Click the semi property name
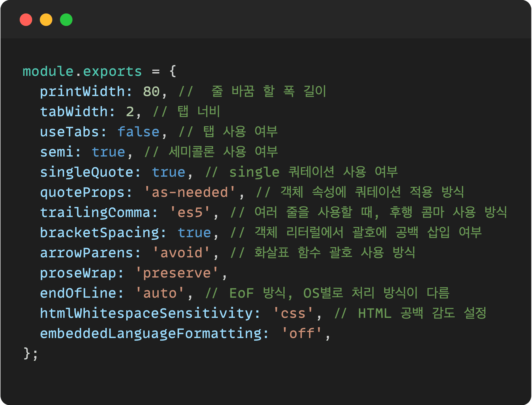Image resolution: width=532 pixels, height=405 pixels. pyautogui.click(x=57, y=152)
